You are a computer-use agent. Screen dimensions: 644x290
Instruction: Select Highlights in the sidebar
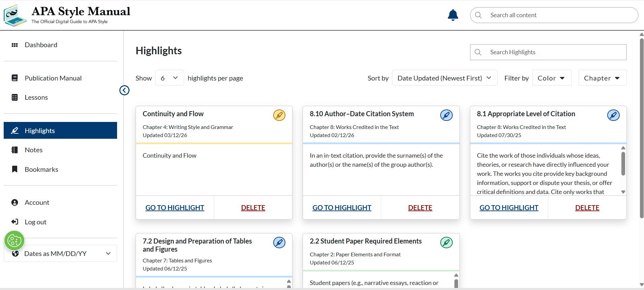(x=60, y=130)
